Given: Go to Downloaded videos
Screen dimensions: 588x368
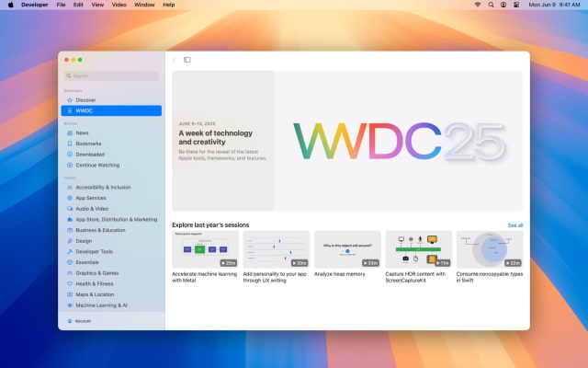Looking at the screenshot, I should [90, 155].
